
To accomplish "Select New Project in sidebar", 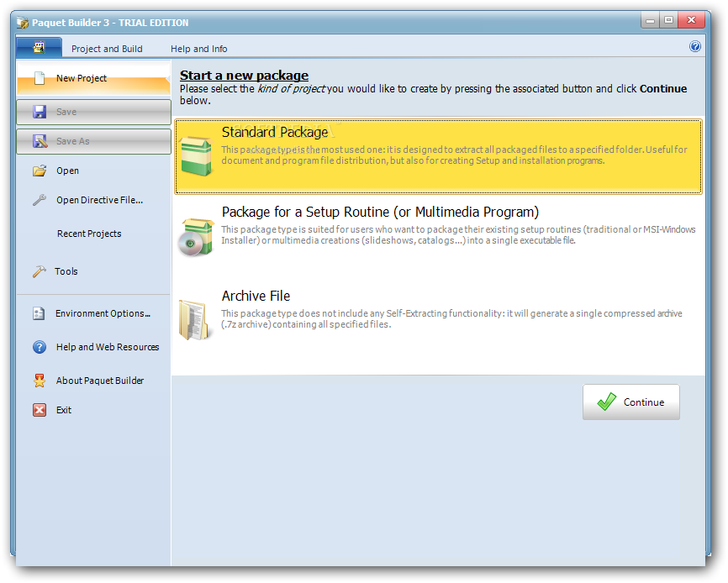I will [93, 78].
